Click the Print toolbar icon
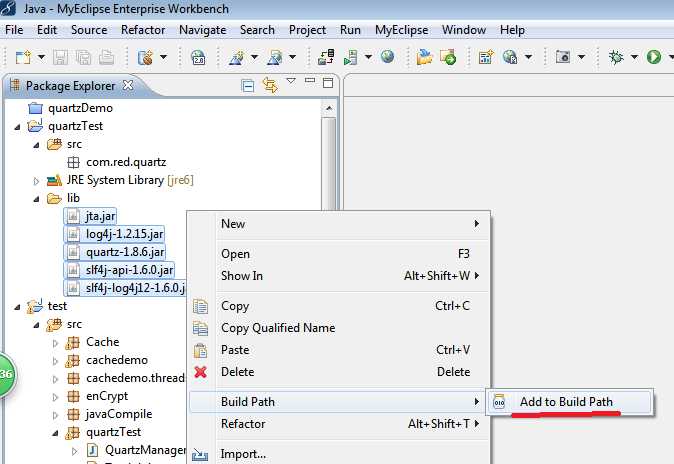674x464 pixels. click(x=106, y=57)
